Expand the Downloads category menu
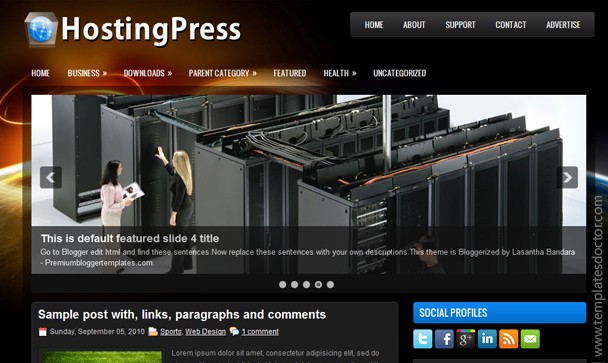608x363 pixels. [x=148, y=73]
